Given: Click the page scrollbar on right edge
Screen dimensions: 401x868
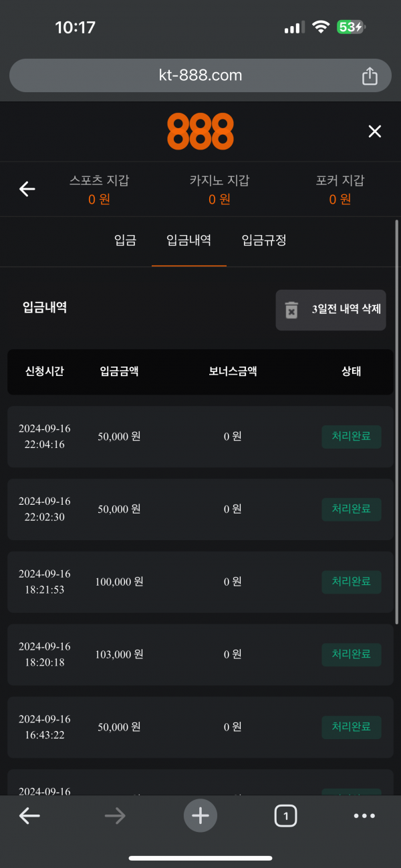Looking at the screenshot, I should coord(397,421).
